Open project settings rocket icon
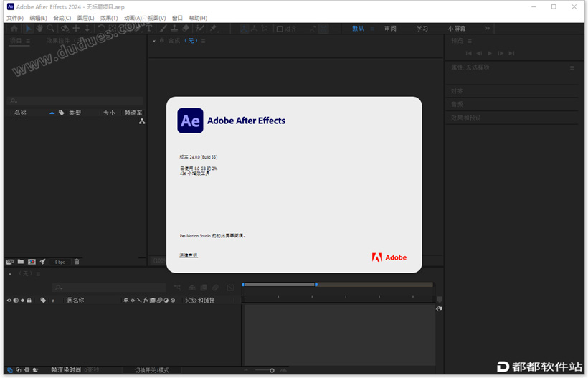This screenshot has width=588, height=378. tap(42, 262)
